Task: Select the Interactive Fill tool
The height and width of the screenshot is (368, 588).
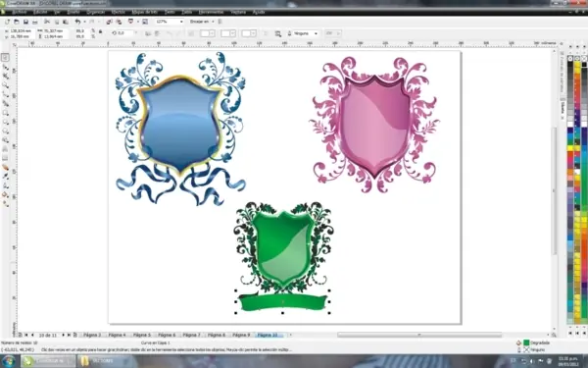Action: (x=5, y=204)
